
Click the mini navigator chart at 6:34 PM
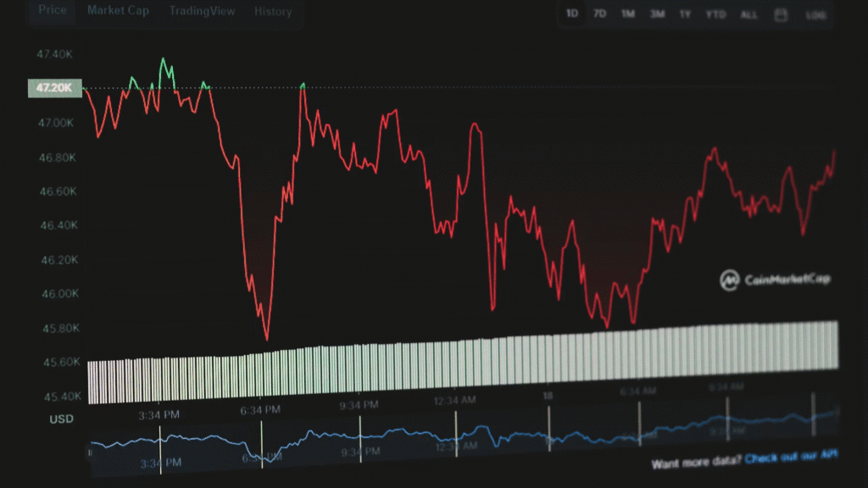[x=261, y=445]
